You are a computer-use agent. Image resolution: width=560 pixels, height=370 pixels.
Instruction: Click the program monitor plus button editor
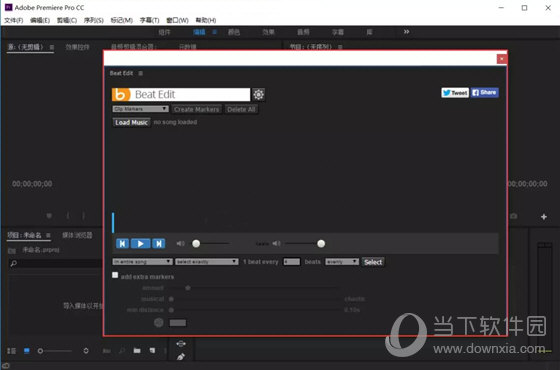click(544, 217)
